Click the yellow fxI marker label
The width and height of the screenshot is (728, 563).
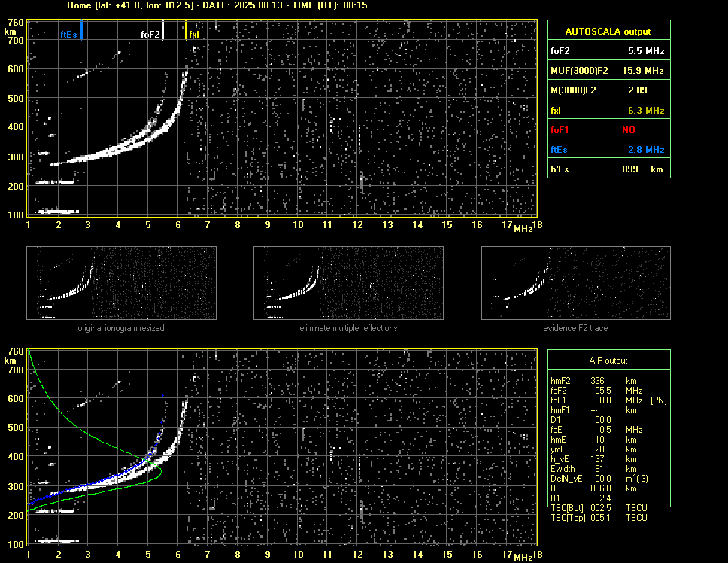pyautogui.click(x=194, y=35)
